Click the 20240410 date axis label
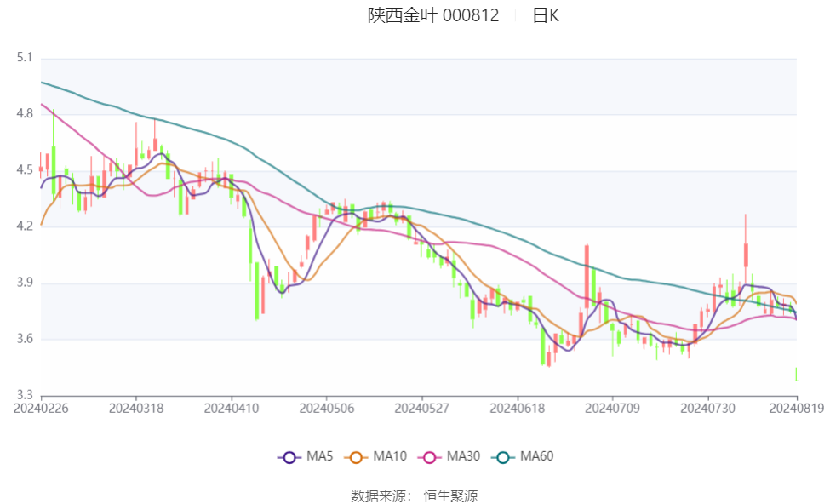 pos(232,409)
